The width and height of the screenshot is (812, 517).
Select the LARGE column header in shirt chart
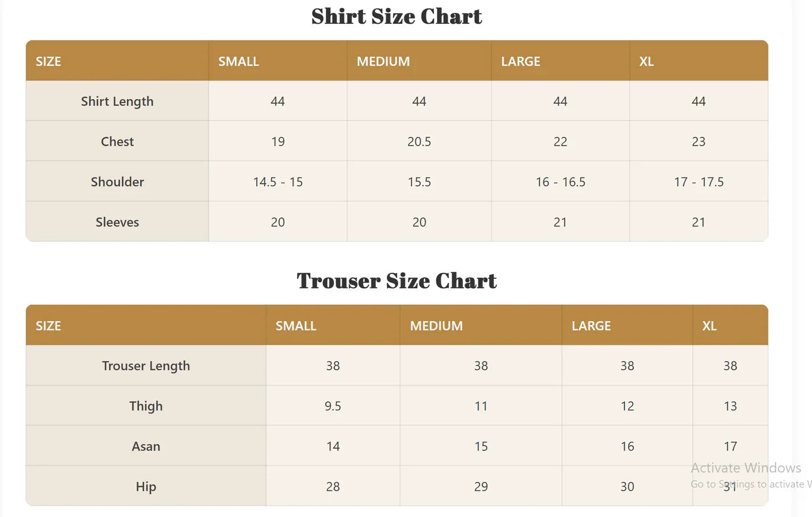click(x=520, y=61)
